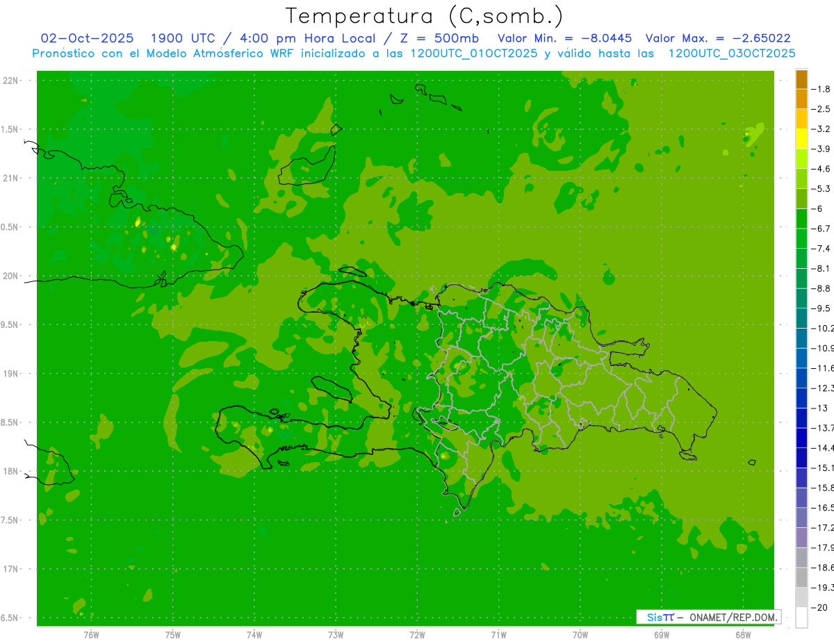Click the "9.5N" latitude label
Viewport: 834px width, 644px height.
pos(10,324)
